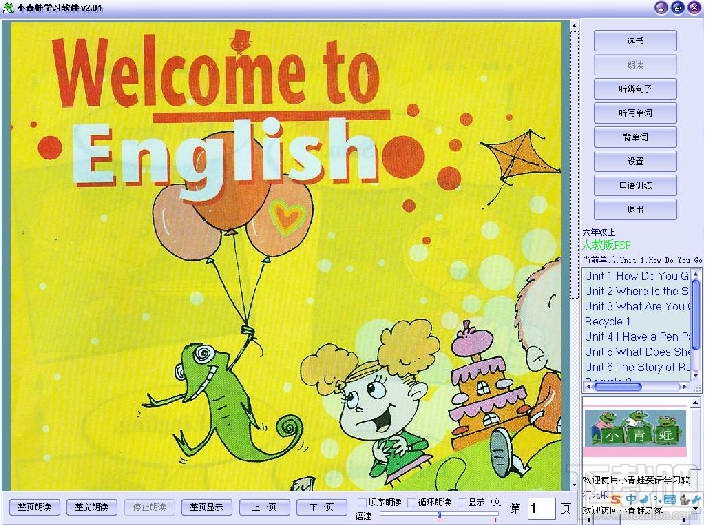Select Unit 2 Where Is the S… entry
This screenshot has width=706, height=525.
click(637, 291)
